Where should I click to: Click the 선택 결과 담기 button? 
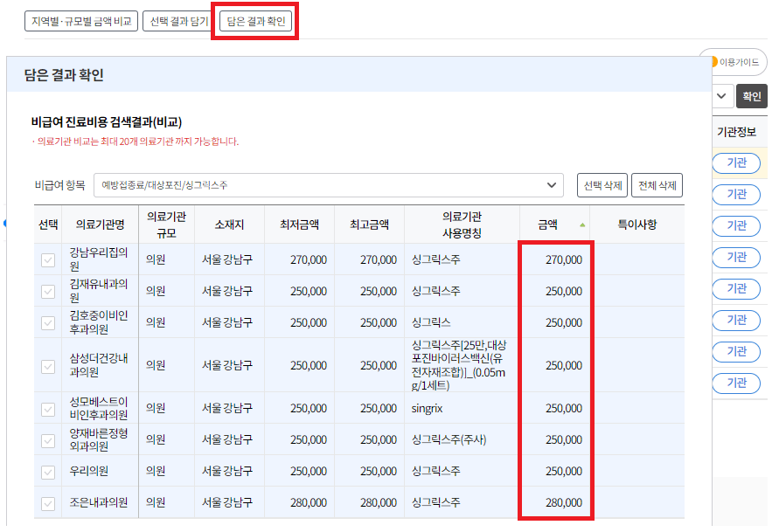pyautogui.click(x=177, y=21)
